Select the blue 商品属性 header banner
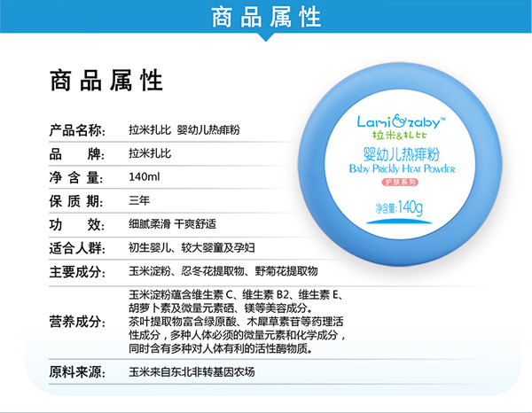This screenshot has width=532, height=413. click(265, 16)
